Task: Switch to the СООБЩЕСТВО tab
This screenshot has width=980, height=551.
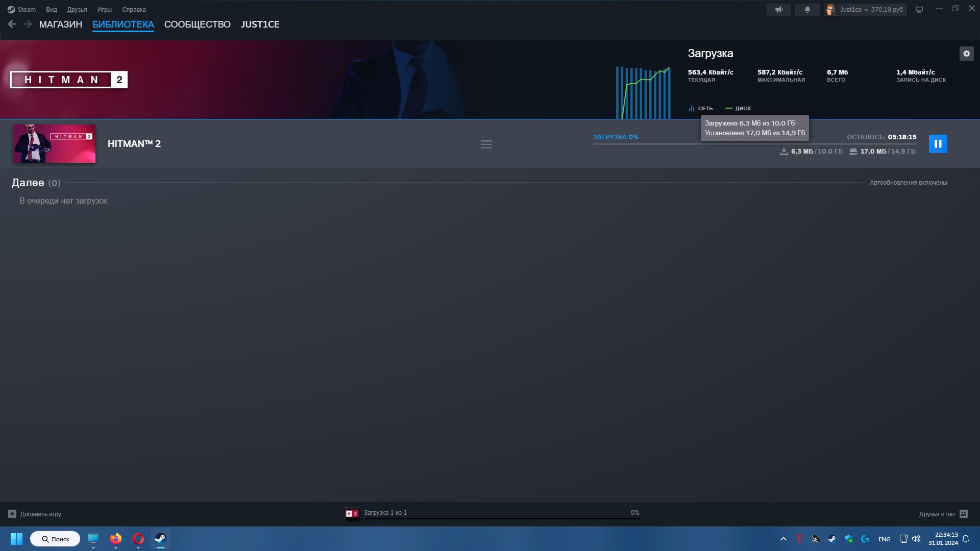Action: [x=197, y=24]
